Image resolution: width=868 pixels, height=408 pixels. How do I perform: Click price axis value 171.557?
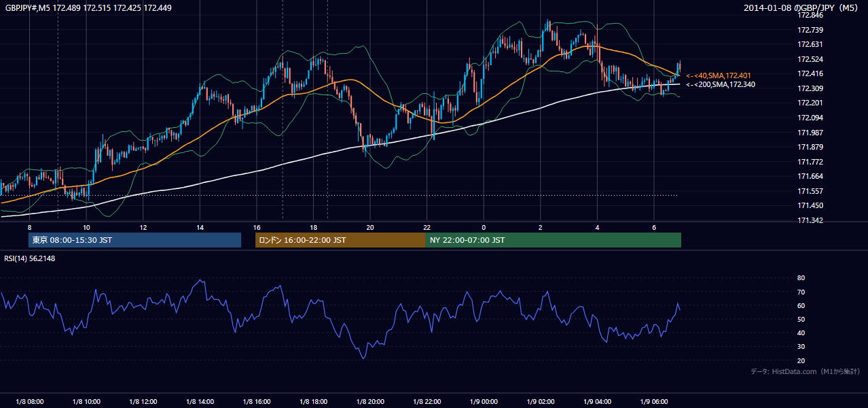pos(810,191)
